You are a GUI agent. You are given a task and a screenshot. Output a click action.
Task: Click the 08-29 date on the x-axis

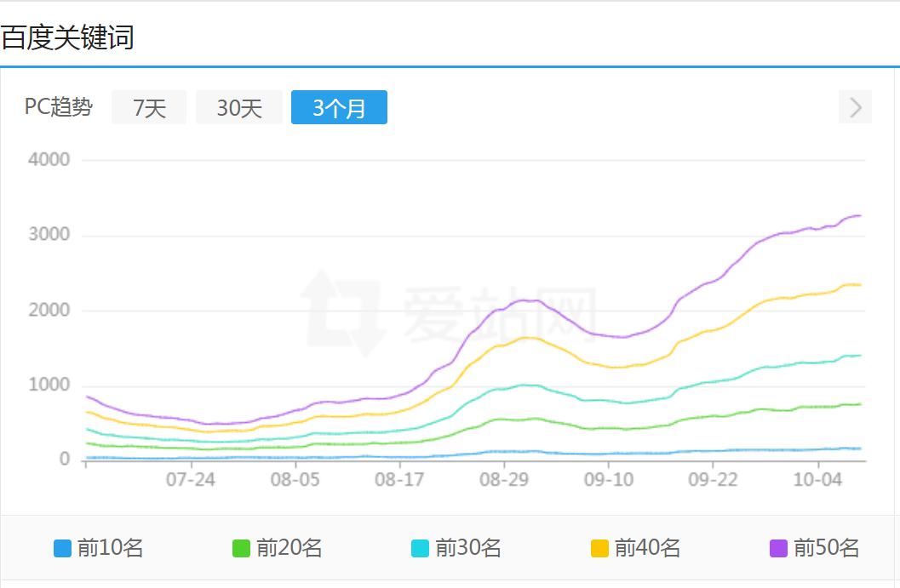pos(504,479)
